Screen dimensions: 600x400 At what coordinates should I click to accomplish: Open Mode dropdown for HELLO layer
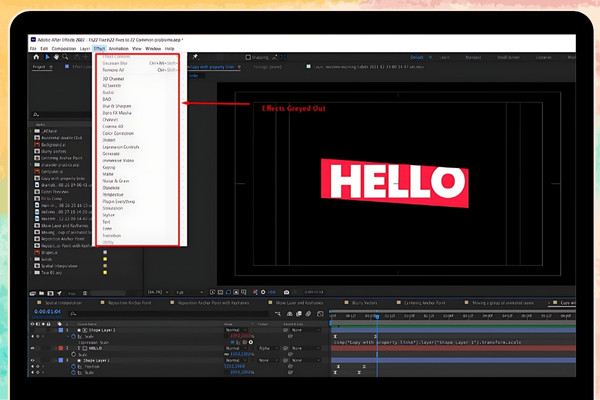[236, 348]
